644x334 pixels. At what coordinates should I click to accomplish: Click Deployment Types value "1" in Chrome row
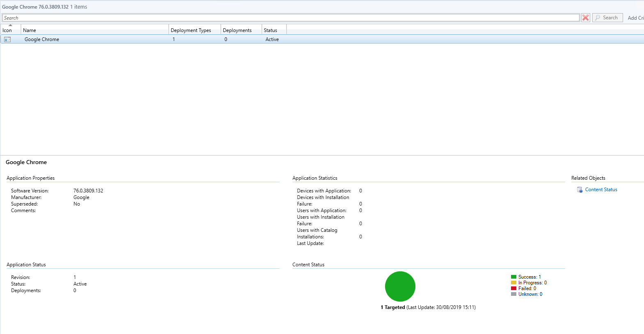[x=174, y=39]
